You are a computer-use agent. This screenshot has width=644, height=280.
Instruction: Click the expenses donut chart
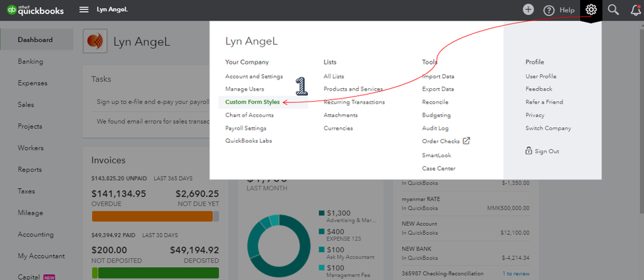[279, 245]
